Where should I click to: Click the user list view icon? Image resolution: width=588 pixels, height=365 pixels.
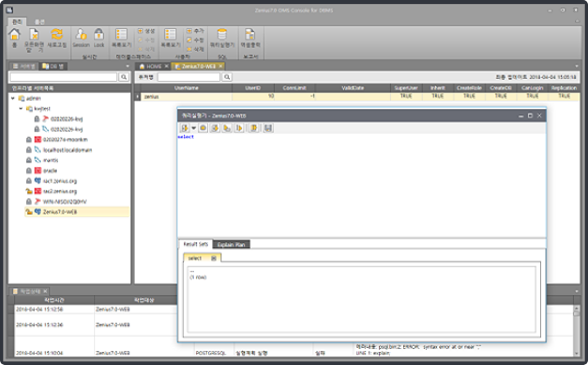(170, 34)
